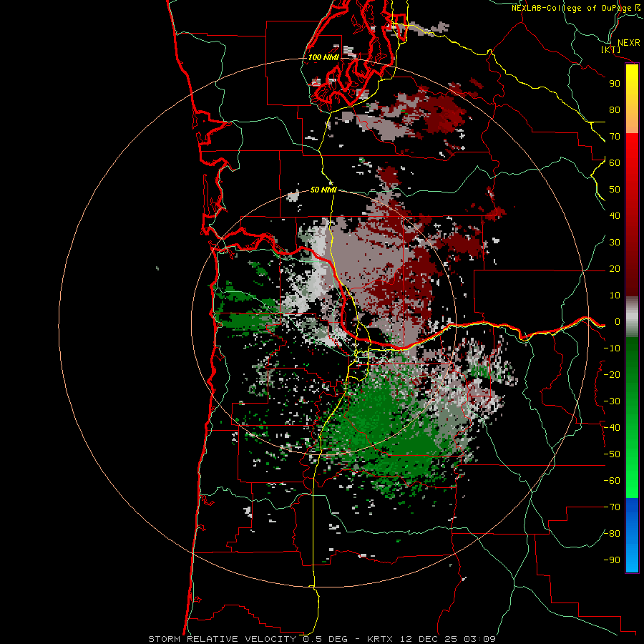This screenshot has width=644, height=644.
Task: Click the -80 value on the velocity scale
Action: pos(612,534)
